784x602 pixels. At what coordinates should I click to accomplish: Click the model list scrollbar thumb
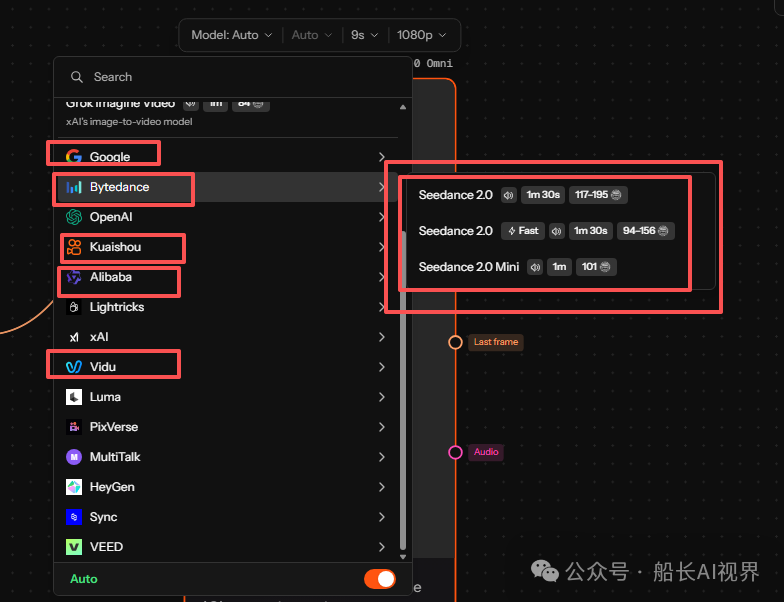403,390
